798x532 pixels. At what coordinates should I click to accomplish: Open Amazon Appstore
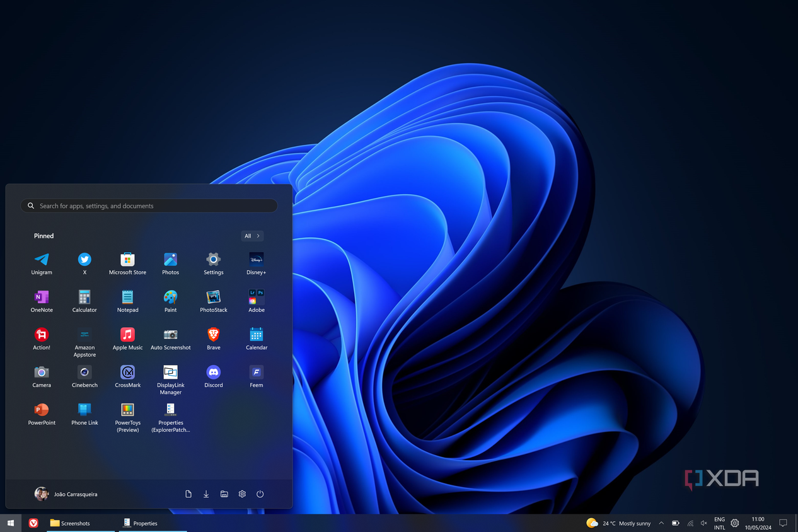84,342
